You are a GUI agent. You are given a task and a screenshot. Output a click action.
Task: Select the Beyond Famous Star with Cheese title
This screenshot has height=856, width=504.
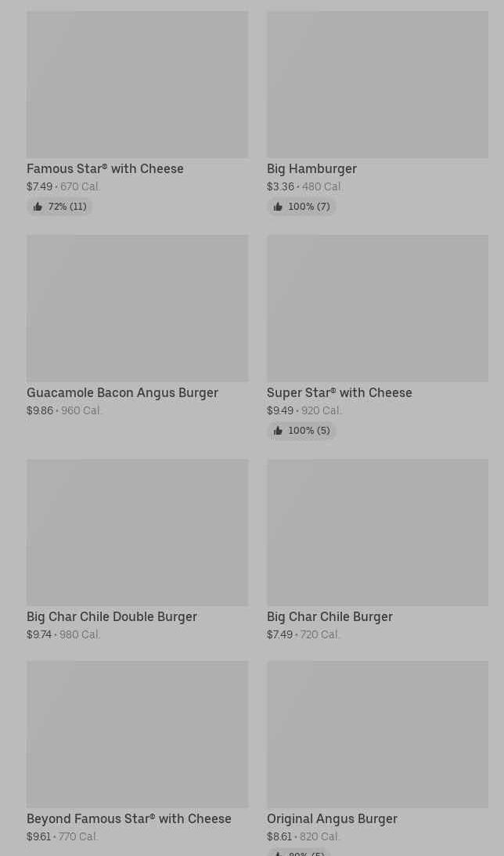coord(129,818)
